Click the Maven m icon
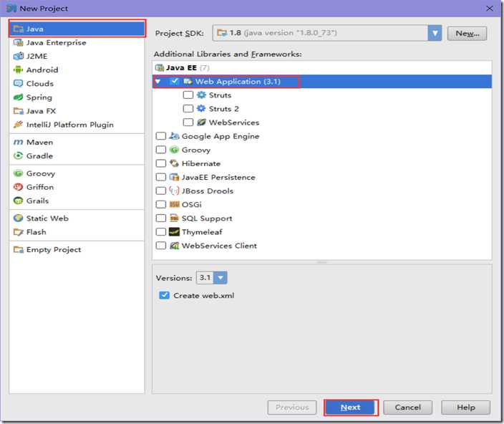The image size is (504, 424). coord(19,142)
